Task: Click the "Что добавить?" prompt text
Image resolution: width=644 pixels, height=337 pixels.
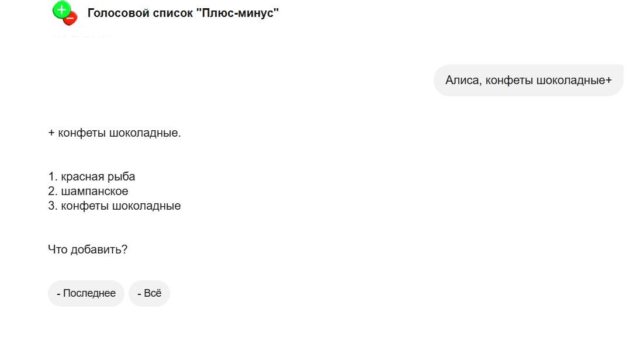Action: [x=88, y=249]
